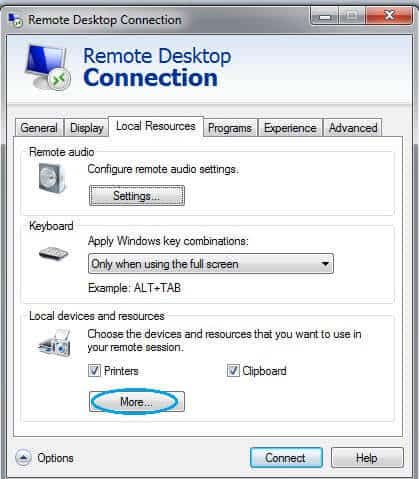Close the Remote Desktop Connection window
The width and height of the screenshot is (419, 479).
(389, 16)
